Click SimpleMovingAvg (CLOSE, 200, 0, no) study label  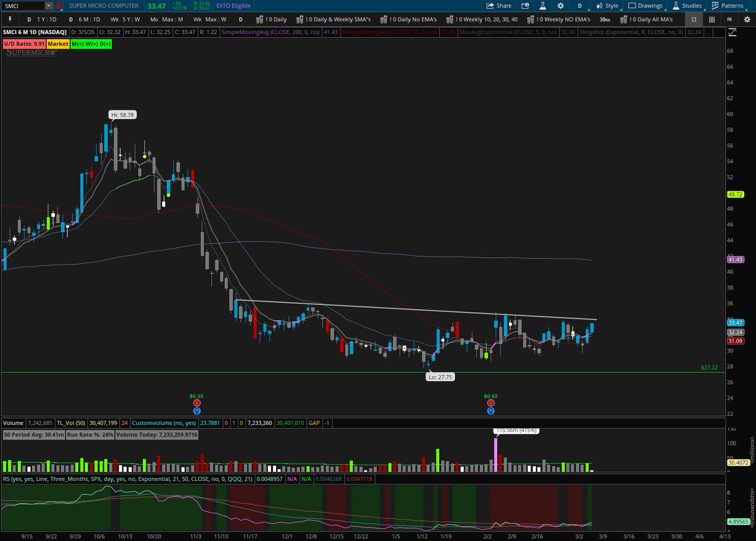271,32
